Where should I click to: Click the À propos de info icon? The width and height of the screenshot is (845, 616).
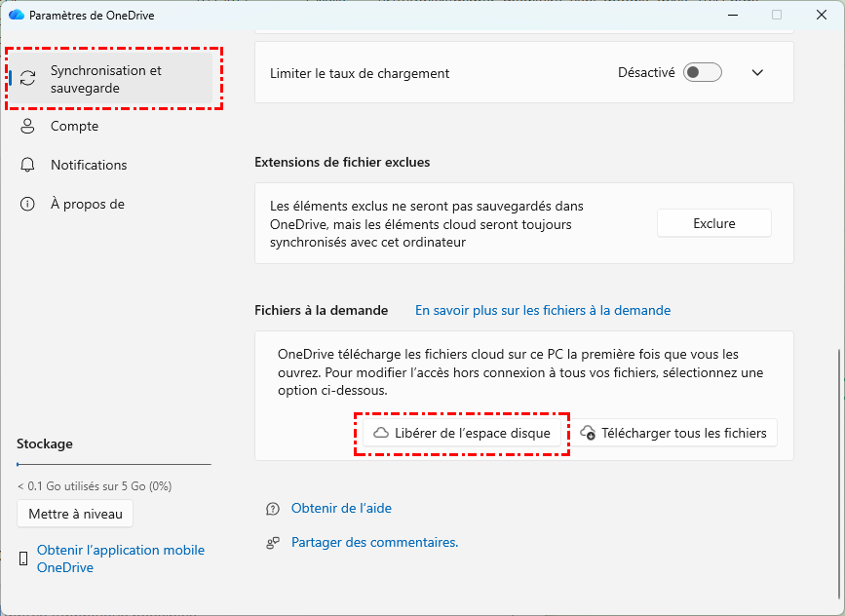(27, 205)
